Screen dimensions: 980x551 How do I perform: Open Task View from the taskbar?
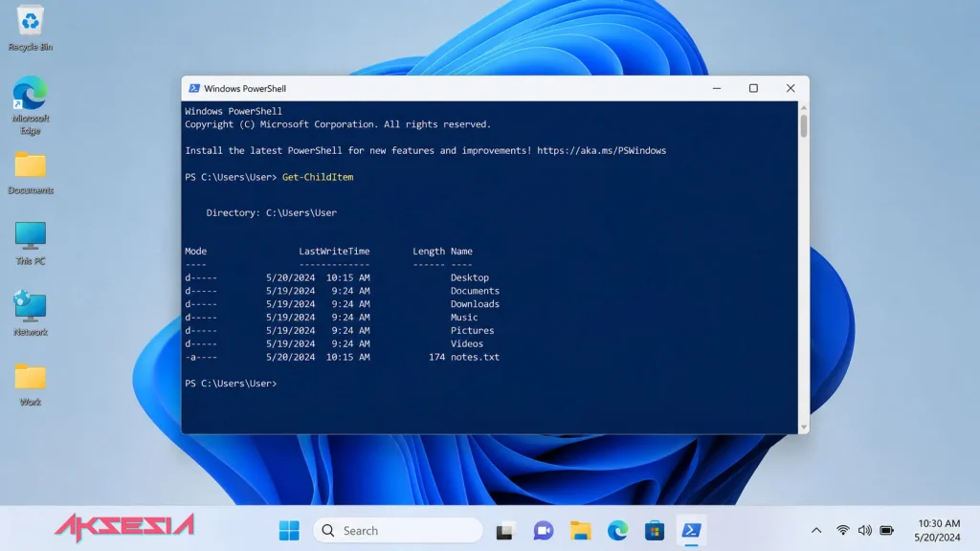[505, 530]
